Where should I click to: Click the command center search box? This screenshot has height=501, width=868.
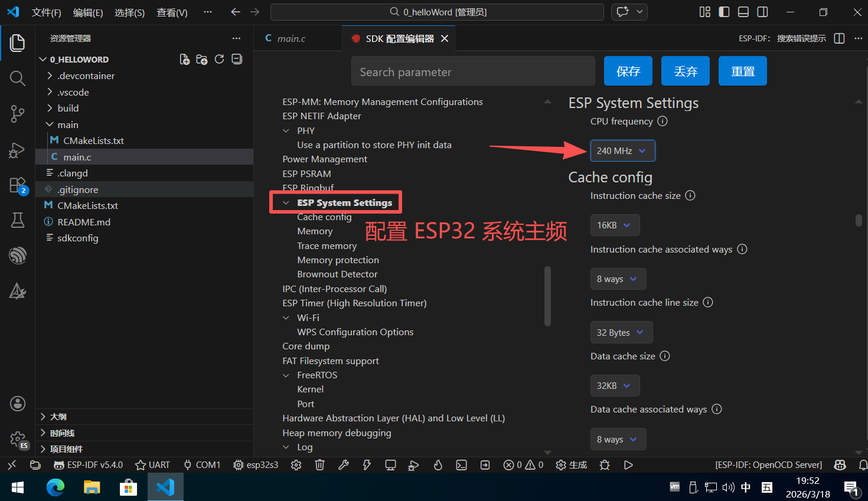click(437, 12)
